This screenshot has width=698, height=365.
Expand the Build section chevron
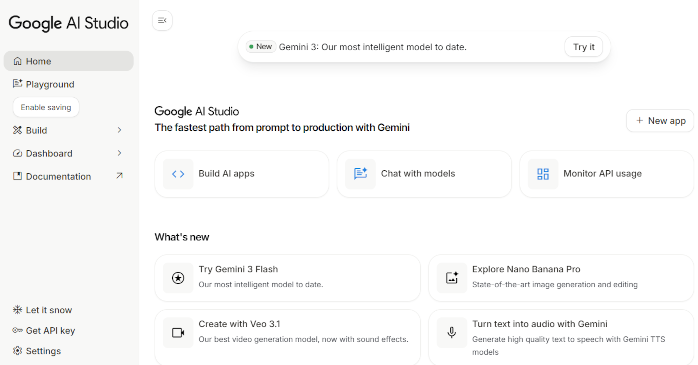119,130
